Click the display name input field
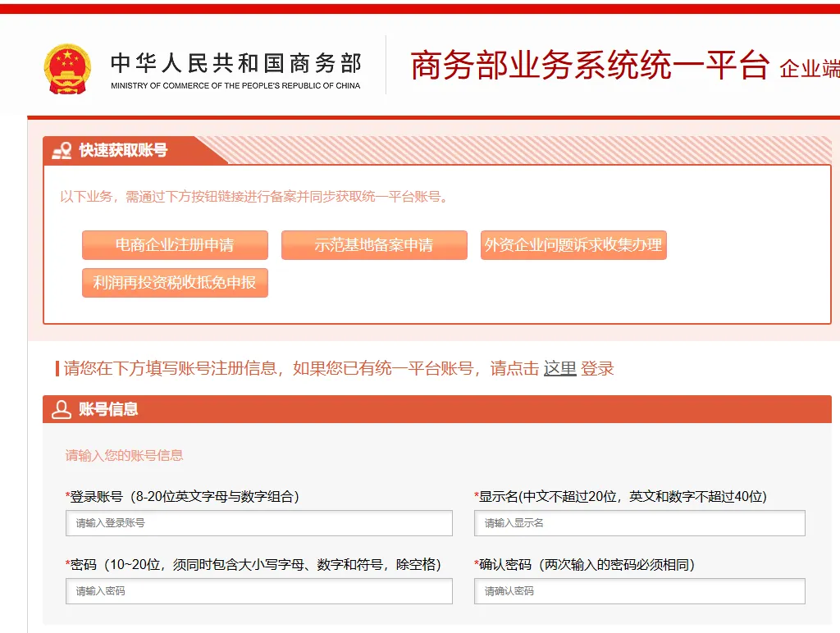Viewport: 840px width, 633px height. pos(640,523)
